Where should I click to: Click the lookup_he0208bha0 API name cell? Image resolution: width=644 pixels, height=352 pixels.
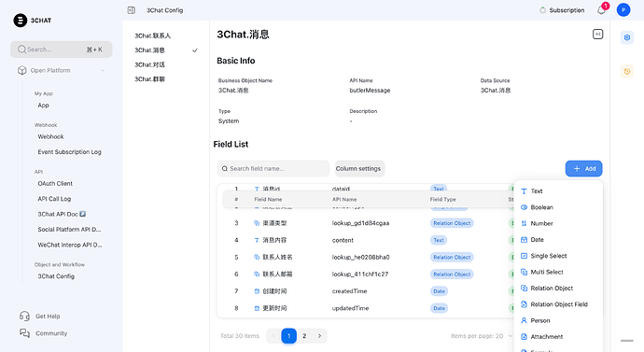click(x=360, y=257)
